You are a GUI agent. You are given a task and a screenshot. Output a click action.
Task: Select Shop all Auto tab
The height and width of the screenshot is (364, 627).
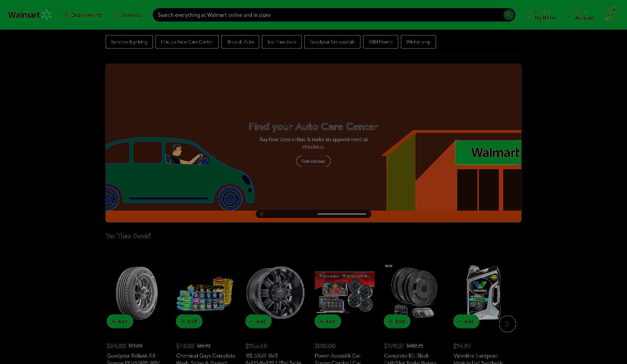240,42
